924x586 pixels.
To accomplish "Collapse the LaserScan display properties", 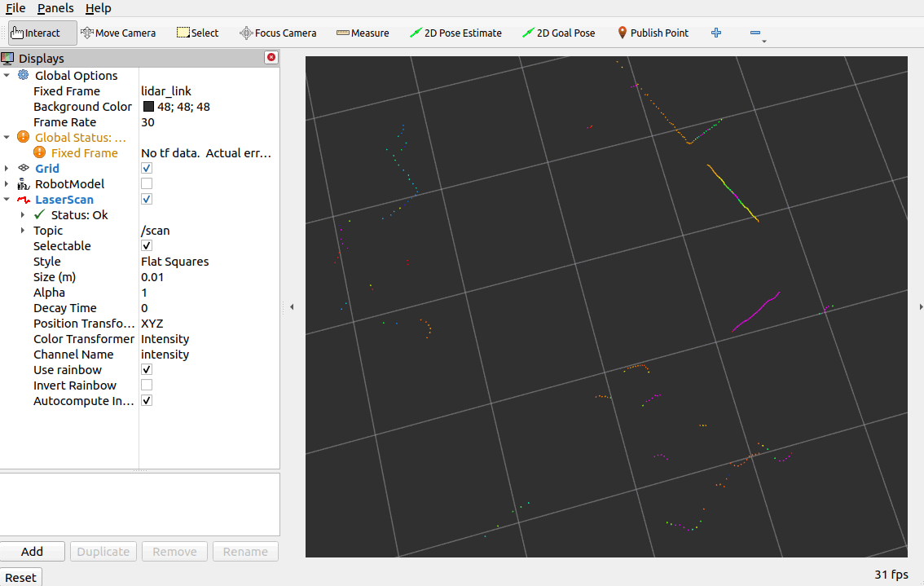I will pos(7,199).
